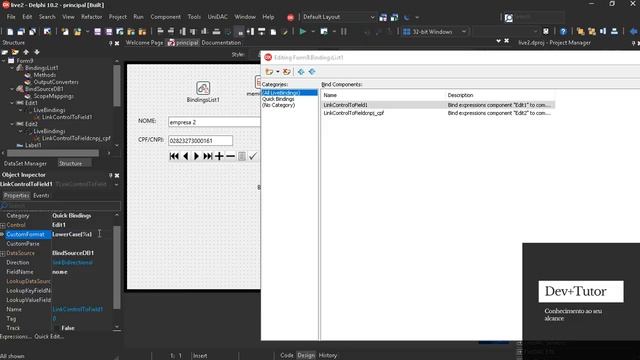Image resolution: width=640 pixels, height=360 pixels.
Task: Click the Expressions... link in Object Inspector
Action: [16, 337]
